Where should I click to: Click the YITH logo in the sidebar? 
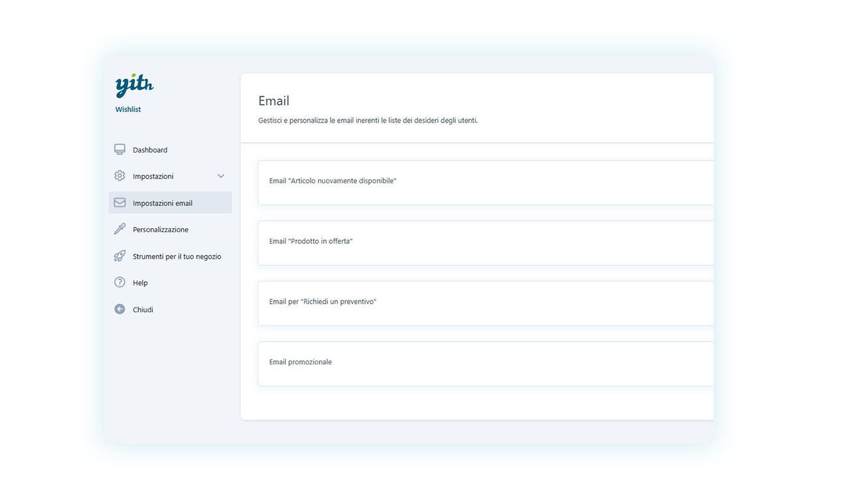click(x=133, y=84)
